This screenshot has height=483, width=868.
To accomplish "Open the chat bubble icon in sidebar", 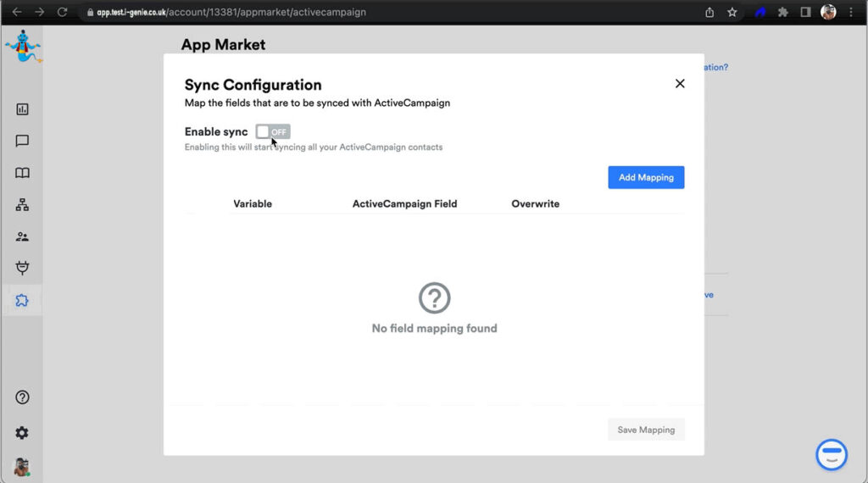I will (x=22, y=142).
